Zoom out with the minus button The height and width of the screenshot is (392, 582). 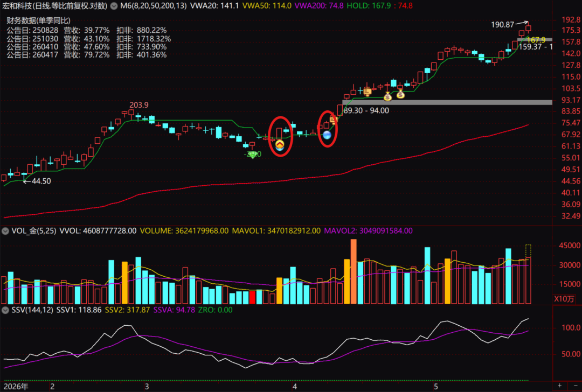tap(576, 386)
